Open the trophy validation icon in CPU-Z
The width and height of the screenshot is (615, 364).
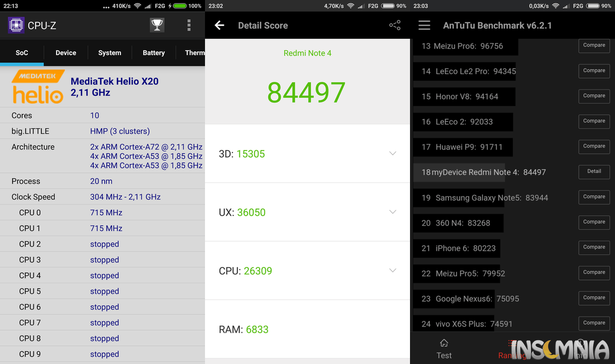click(157, 25)
